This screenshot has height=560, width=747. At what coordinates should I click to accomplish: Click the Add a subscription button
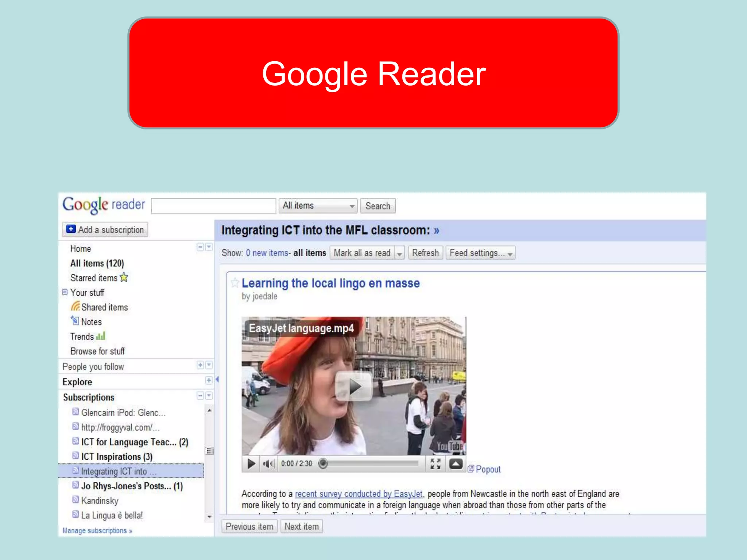coord(105,230)
